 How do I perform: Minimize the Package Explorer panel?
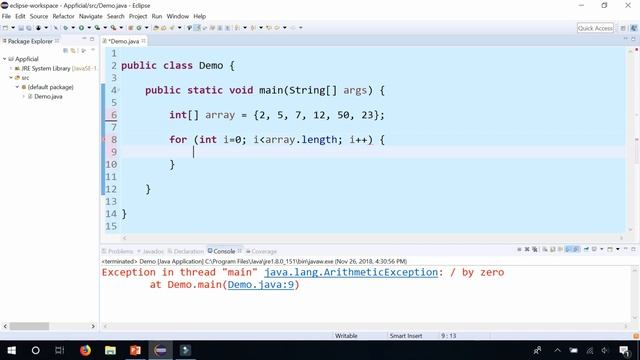(x=84, y=39)
